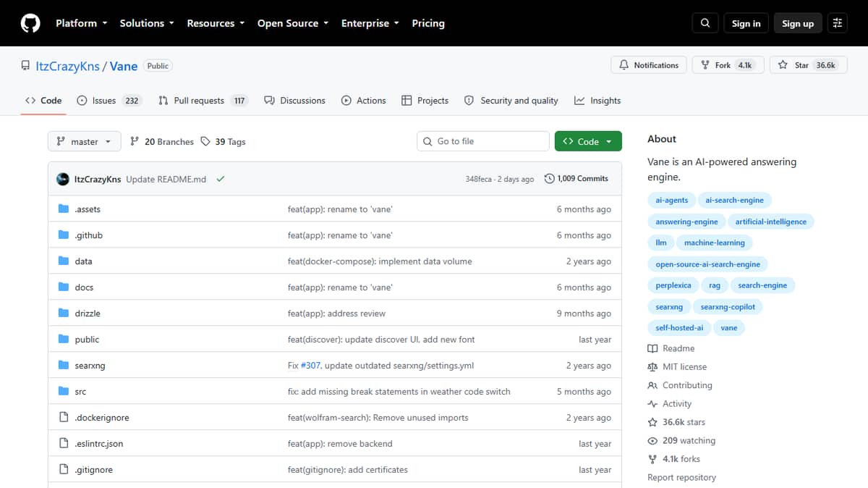The height and width of the screenshot is (488, 868).
Task: Click the perplexica topic tag
Action: point(673,285)
